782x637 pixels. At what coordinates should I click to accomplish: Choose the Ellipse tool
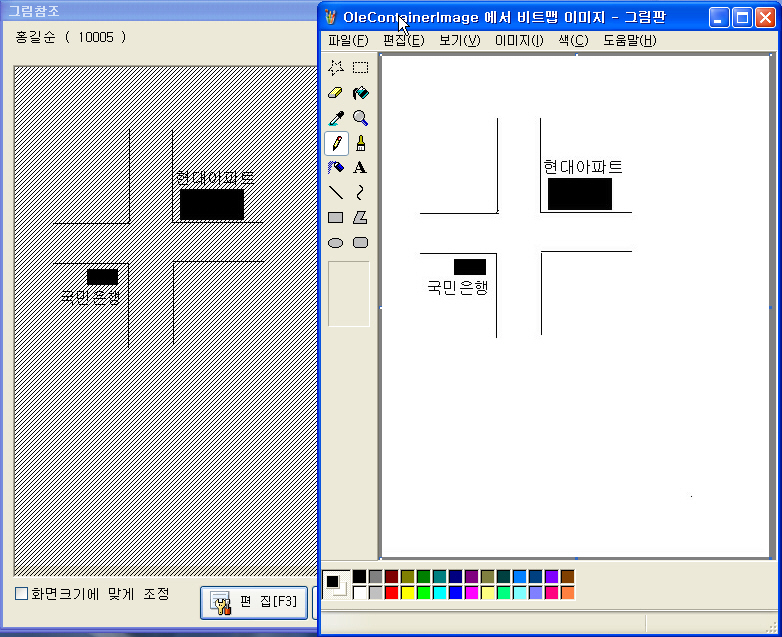pyautogui.click(x=336, y=243)
